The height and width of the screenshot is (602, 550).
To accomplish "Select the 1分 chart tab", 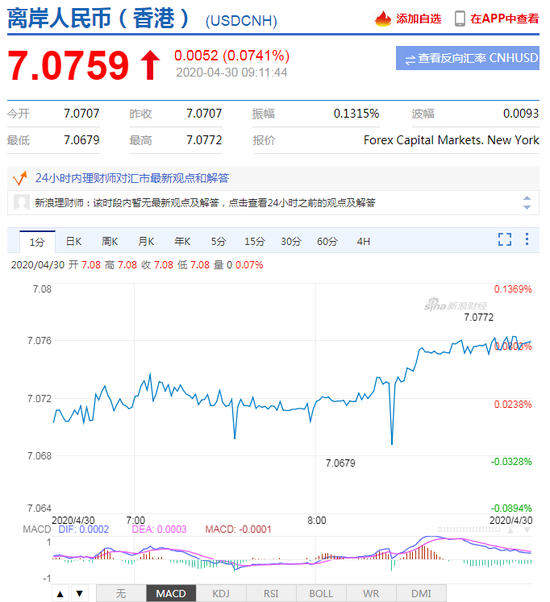I will coord(37,242).
